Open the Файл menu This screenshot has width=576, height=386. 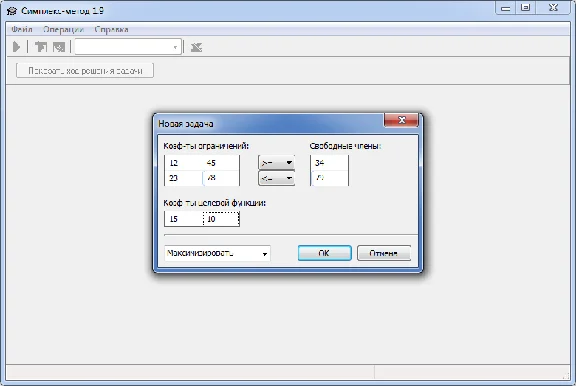tap(22, 29)
